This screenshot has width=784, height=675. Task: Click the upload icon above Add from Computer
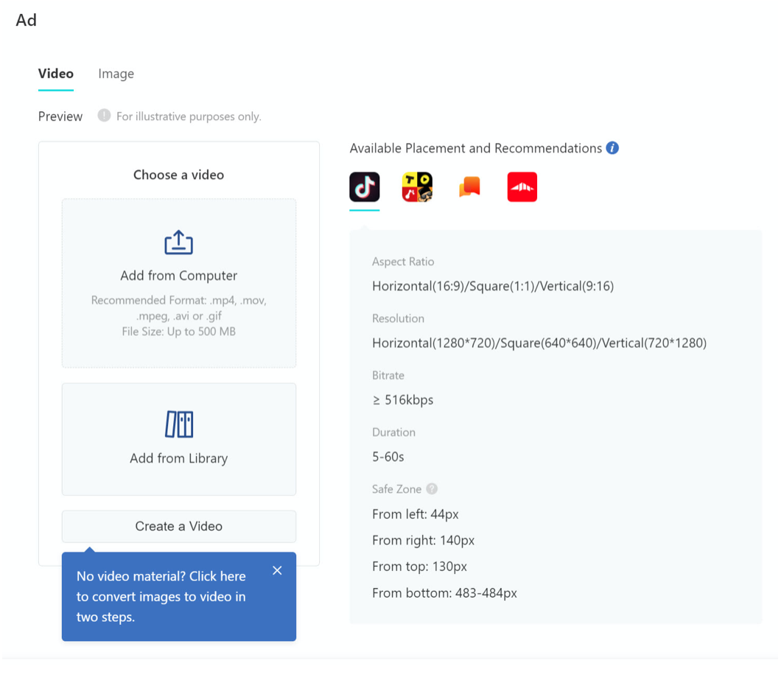click(178, 242)
